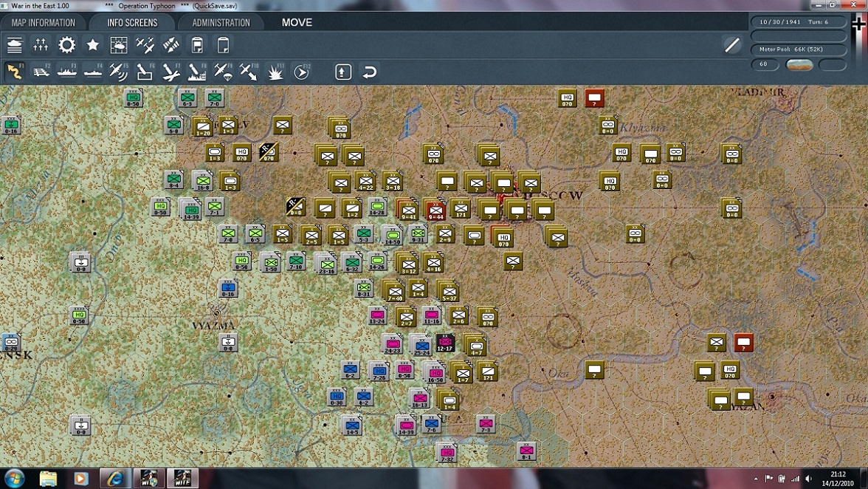This screenshot has width=868, height=489.
Task: Select the pink 13-24 armored unit
Action: (378, 315)
